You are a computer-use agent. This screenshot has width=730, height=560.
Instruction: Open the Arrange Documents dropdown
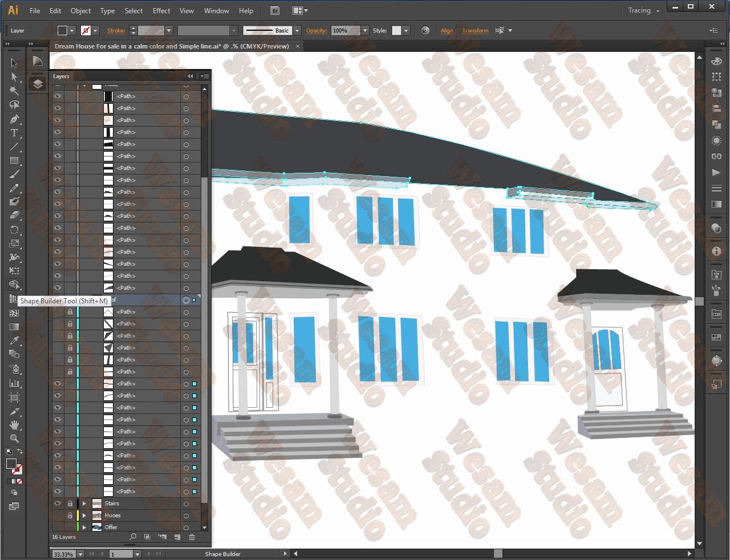(300, 11)
